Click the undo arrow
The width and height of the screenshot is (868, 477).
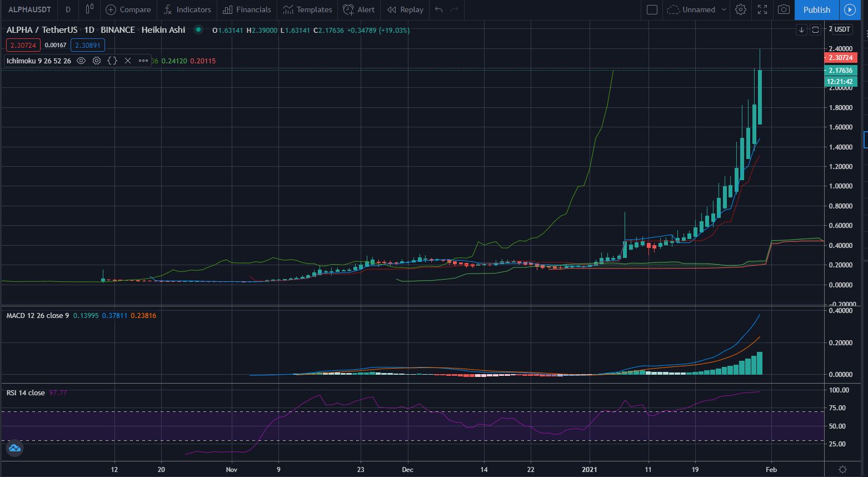click(x=439, y=9)
